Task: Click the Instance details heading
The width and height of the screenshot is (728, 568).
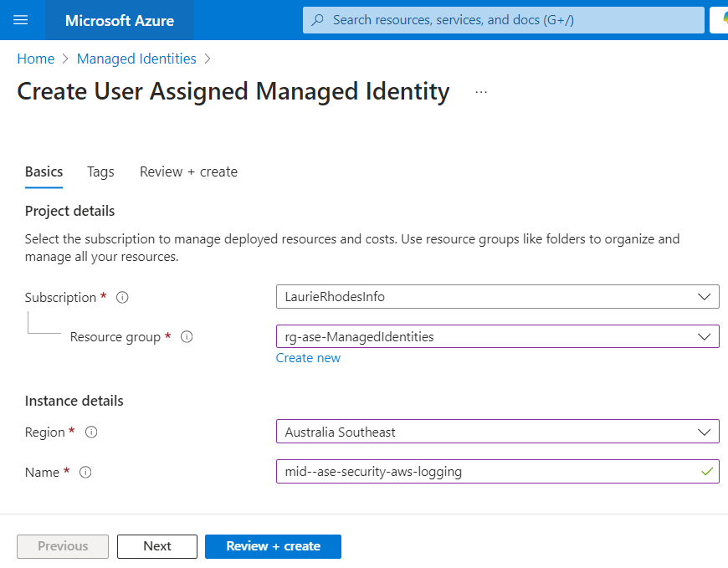Action: pos(74,401)
